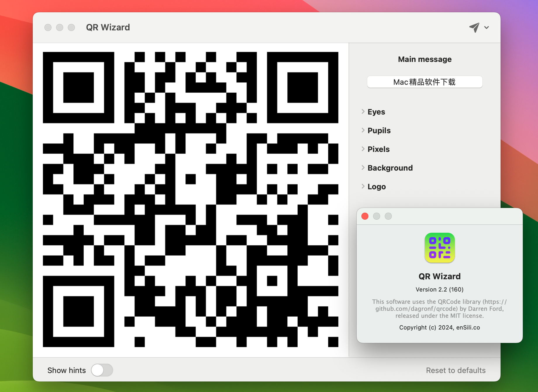Click the QR Wizard title in About window
Screen dimensions: 538x392
[x=439, y=276]
